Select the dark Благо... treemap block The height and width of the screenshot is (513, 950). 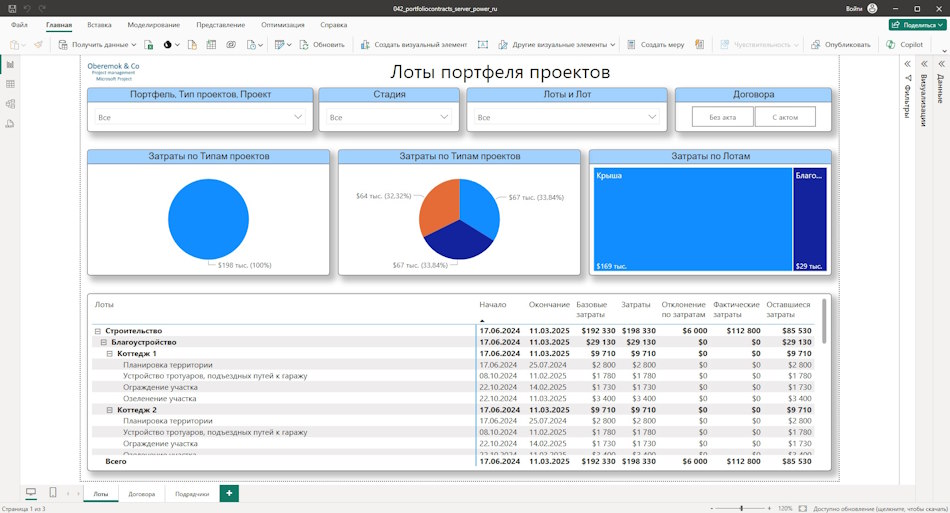point(809,219)
